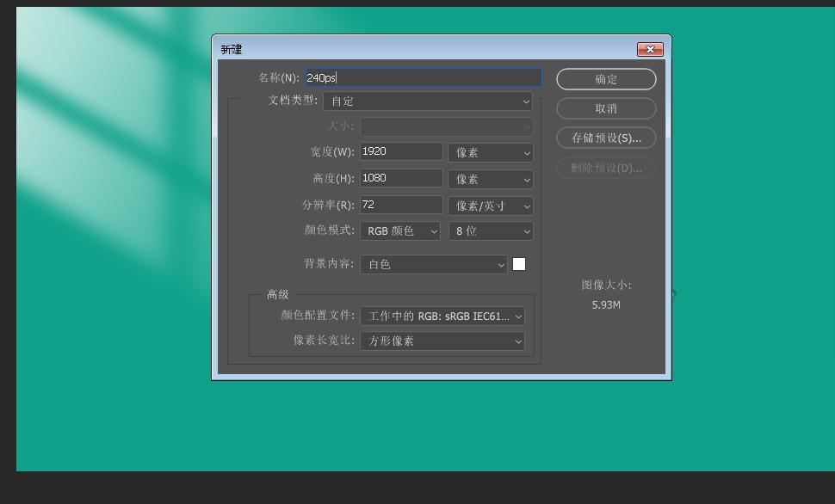Click the white background color swatch
Viewport: 835px width, 504px height.
519,265
